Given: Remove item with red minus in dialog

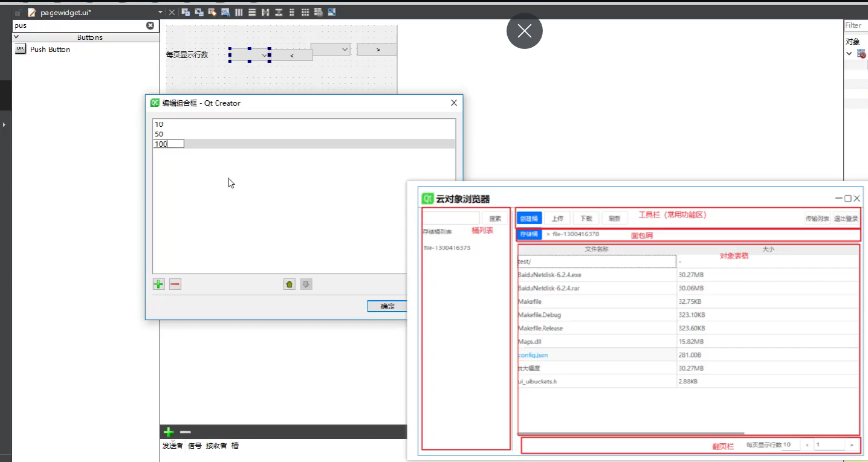Looking at the screenshot, I should tap(175, 284).
